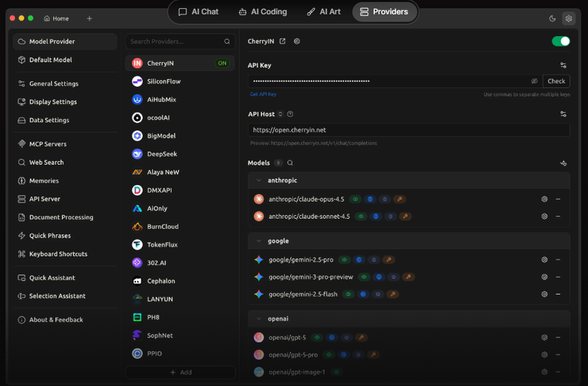The width and height of the screenshot is (588, 386).
Task: Click API Host help question icon
Action: click(x=290, y=114)
